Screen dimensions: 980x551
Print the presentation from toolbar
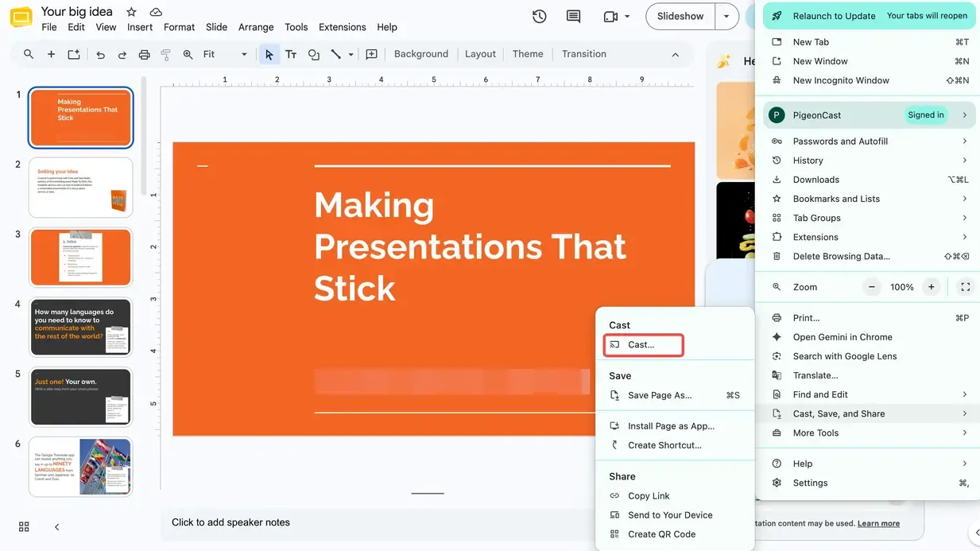click(144, 54)
